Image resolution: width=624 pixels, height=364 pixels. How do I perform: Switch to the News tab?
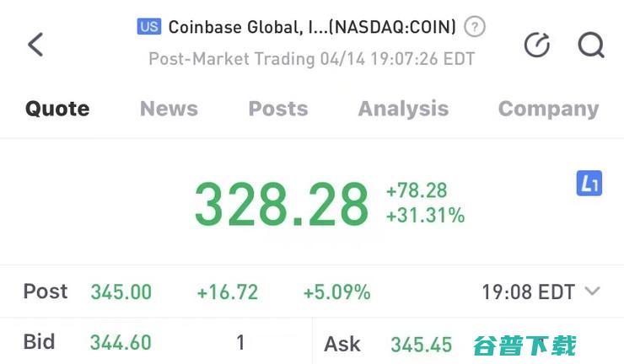(x=169, y=109)
